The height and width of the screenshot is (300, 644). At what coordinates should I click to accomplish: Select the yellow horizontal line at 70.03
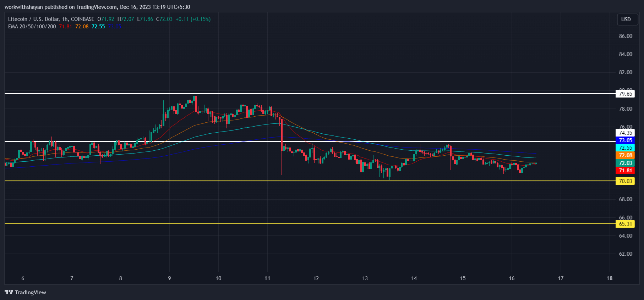point(310,181)
